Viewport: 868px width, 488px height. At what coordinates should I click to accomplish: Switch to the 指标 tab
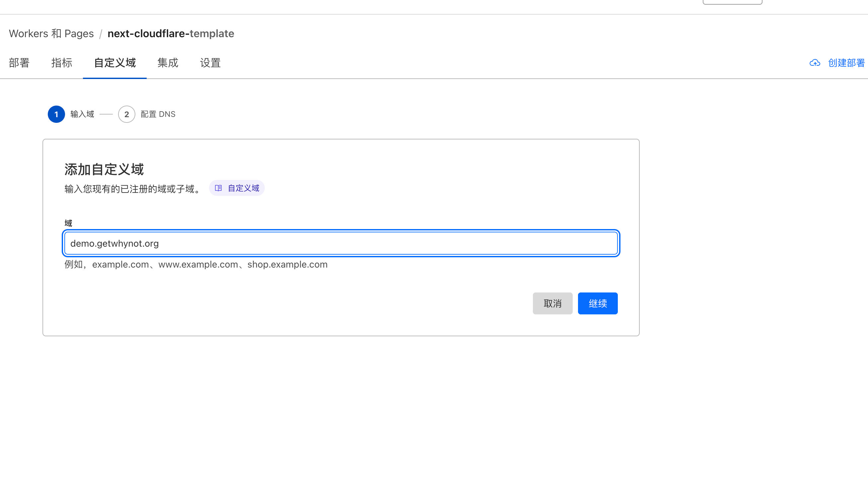(62, 63)
